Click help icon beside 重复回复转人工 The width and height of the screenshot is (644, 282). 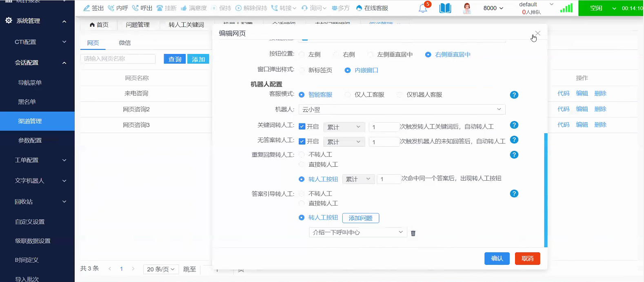click(514, 155)
